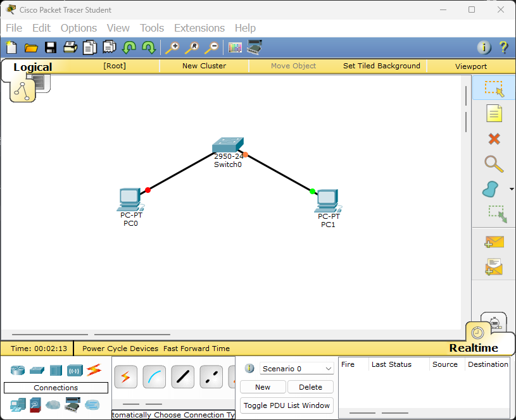
Task: Click Set Tiled Background
Action: [x=381, y=66]
